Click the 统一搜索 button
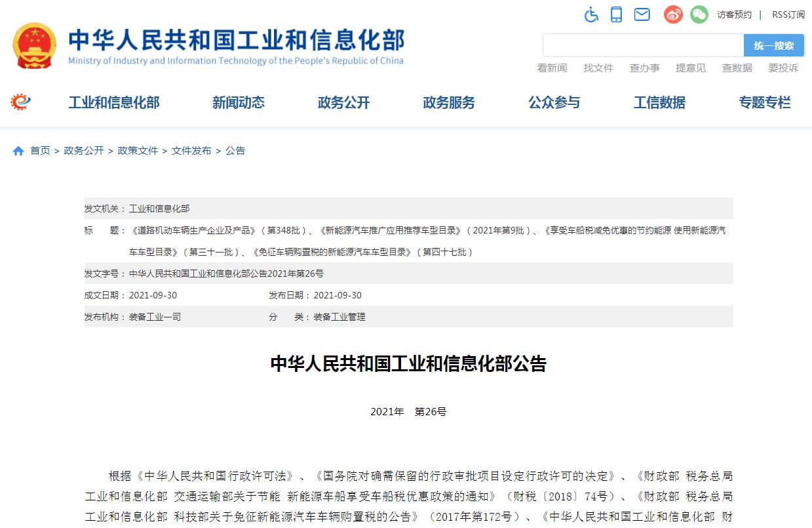This screenshot has width=812, height=528. coord(774,45)
